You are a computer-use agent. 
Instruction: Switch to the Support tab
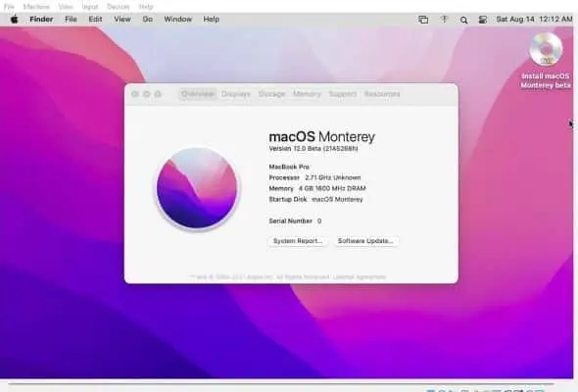coord(343,94)
